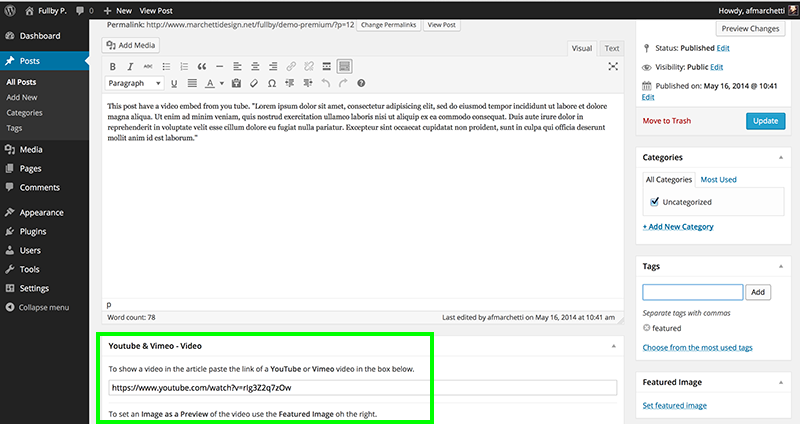
Task: Collapse the Youtube & Vimeo video panel
Action: click(x=613, y=346)
